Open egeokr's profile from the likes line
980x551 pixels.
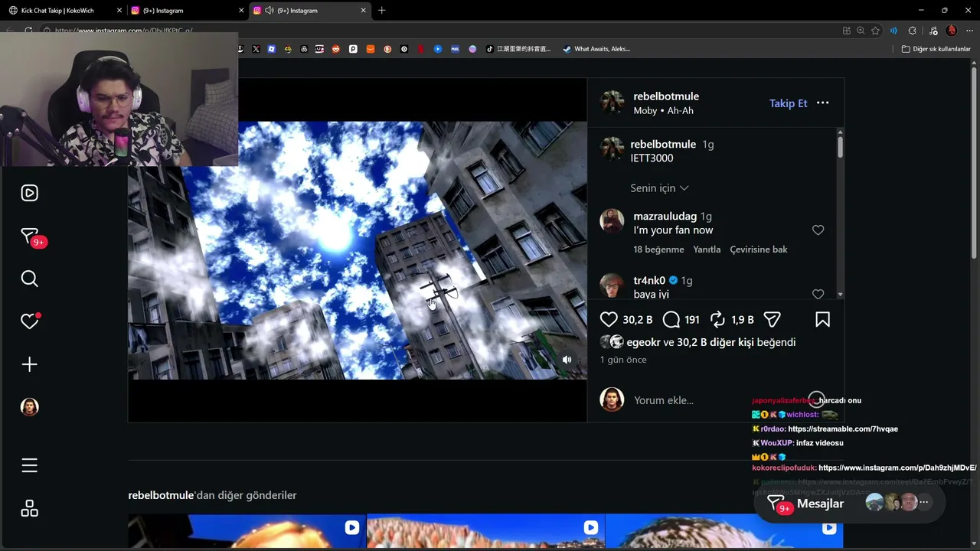(x=643, y=342)
